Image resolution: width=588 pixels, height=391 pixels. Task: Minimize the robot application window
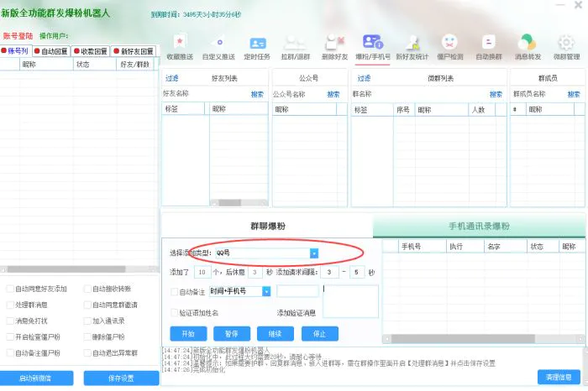pyautogui.click(x=560, y=5)
